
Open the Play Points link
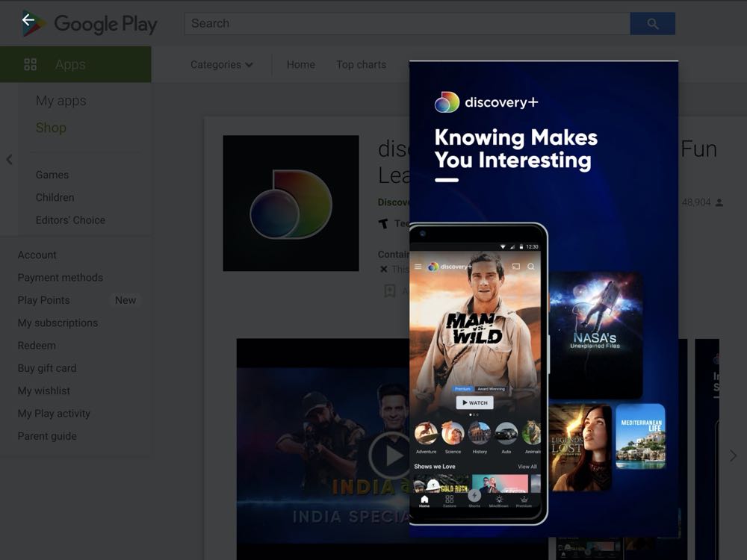pyautogui.click(x=44, y=300)
